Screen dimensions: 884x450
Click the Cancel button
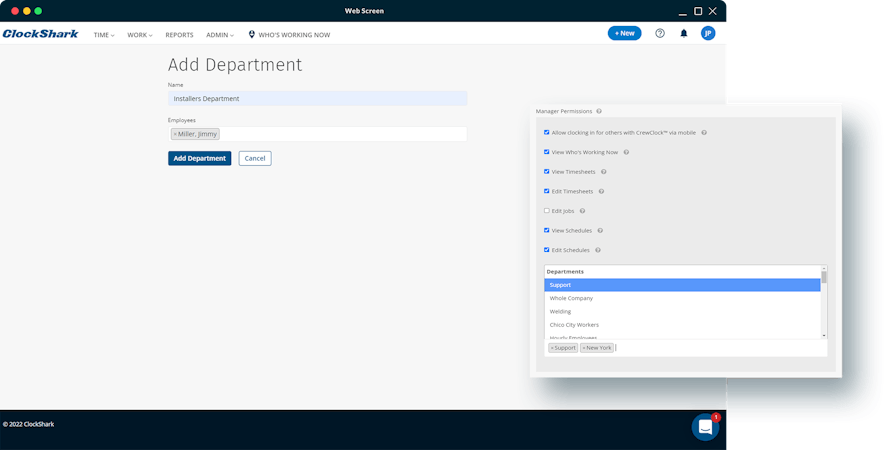(255, 158)
